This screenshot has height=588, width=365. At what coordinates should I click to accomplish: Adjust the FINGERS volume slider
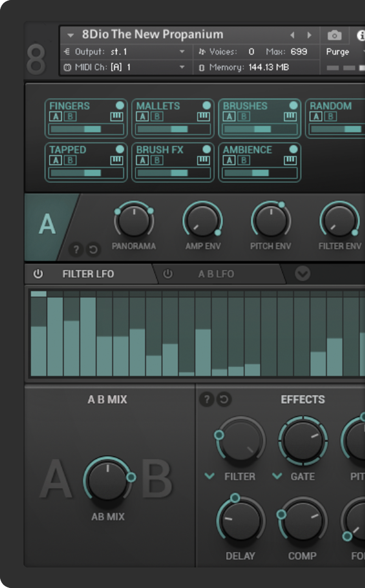click(x=86, y=129)
